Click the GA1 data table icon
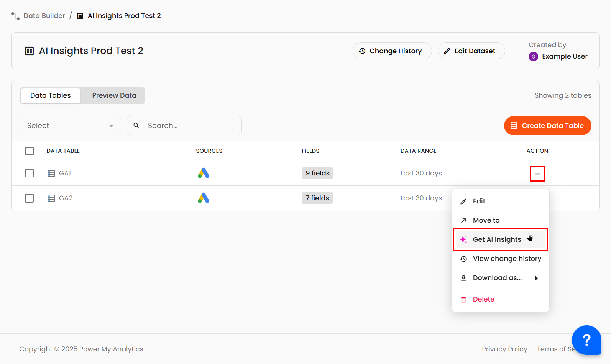This screenshot has height=364, width=611. [51, 174]
